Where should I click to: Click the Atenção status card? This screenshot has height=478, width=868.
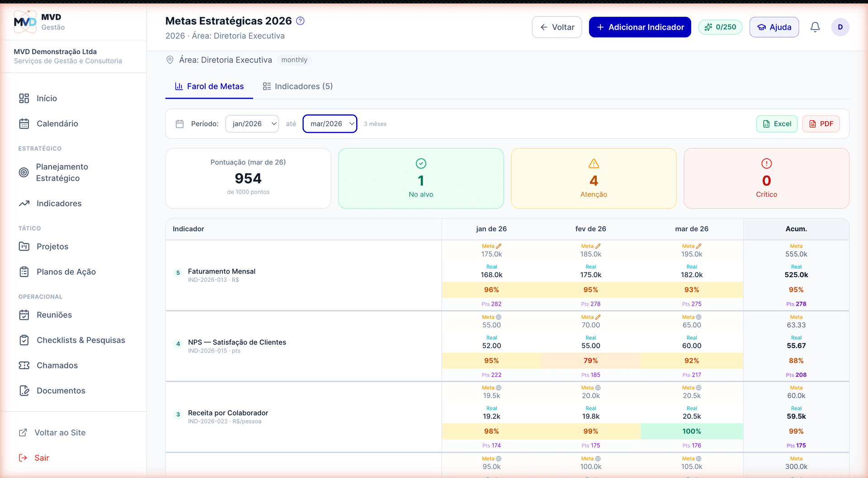tap(594, 179)
